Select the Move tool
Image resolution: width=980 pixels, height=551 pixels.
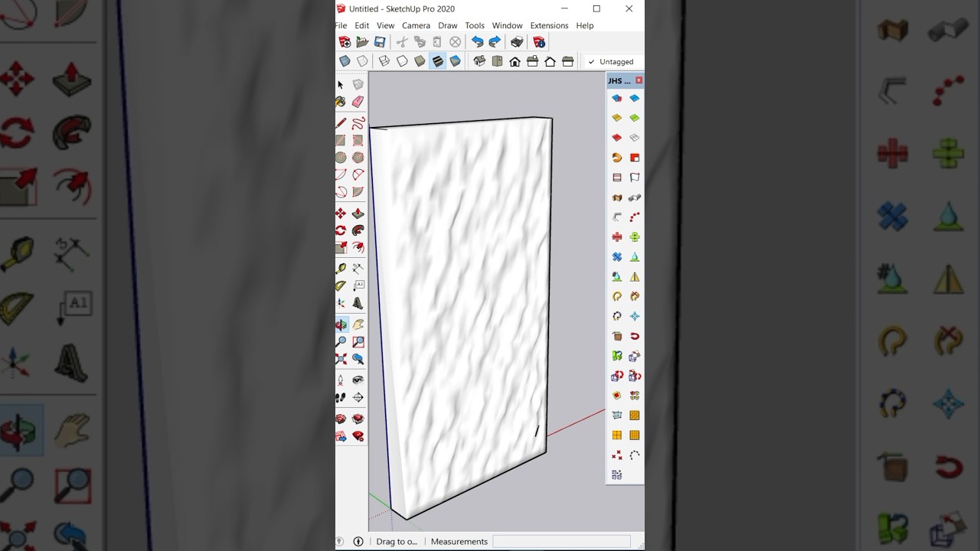click(x=341, y=214)
